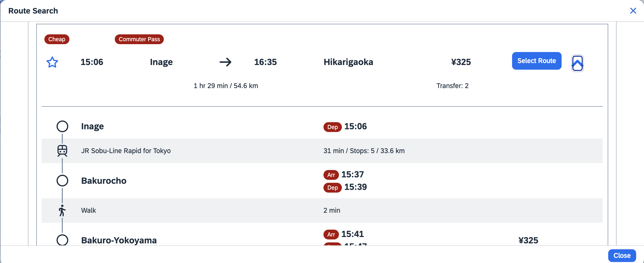Favorite this route with the star icon
This screenshot has height=263, width=644.
point(52,62)
